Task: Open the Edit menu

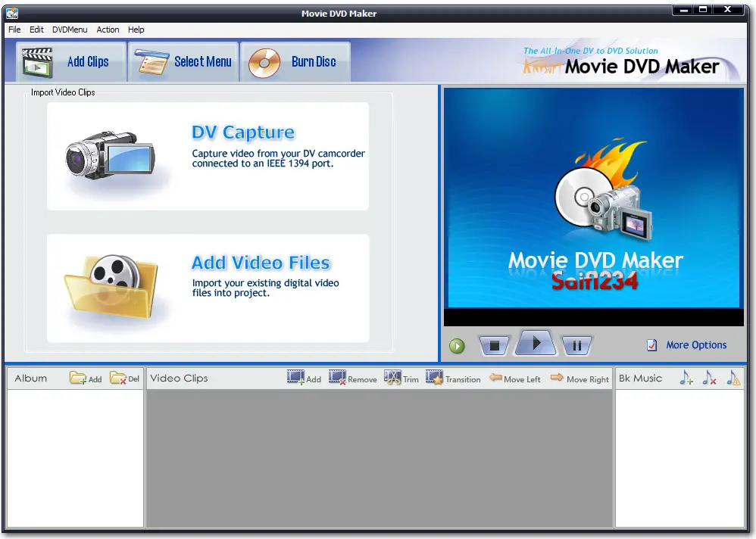Action: pyautogui.click(x=36, y=30)
